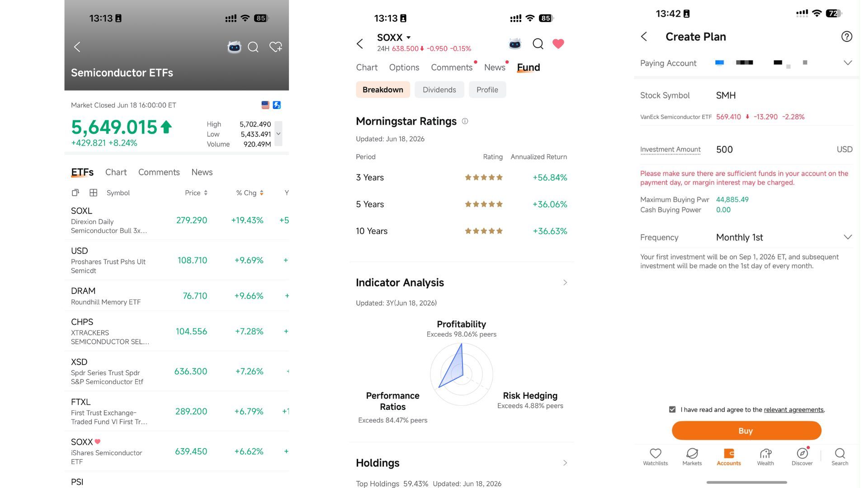Sort ETF list by Price
868x488 pixels.
[x=196, y=193]
